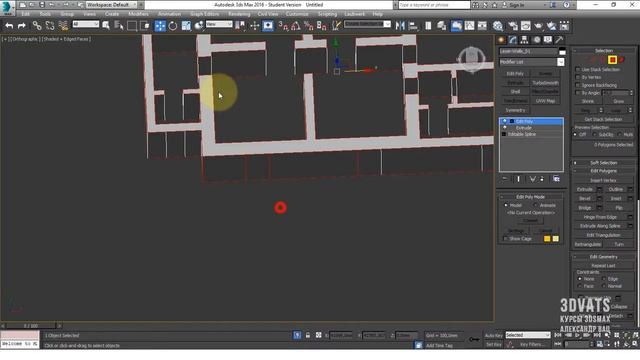The height and width of the screenshot is (360, 640).
Task: Toggle Selection Lock padlock in status bar
Action: pos(308,335)
